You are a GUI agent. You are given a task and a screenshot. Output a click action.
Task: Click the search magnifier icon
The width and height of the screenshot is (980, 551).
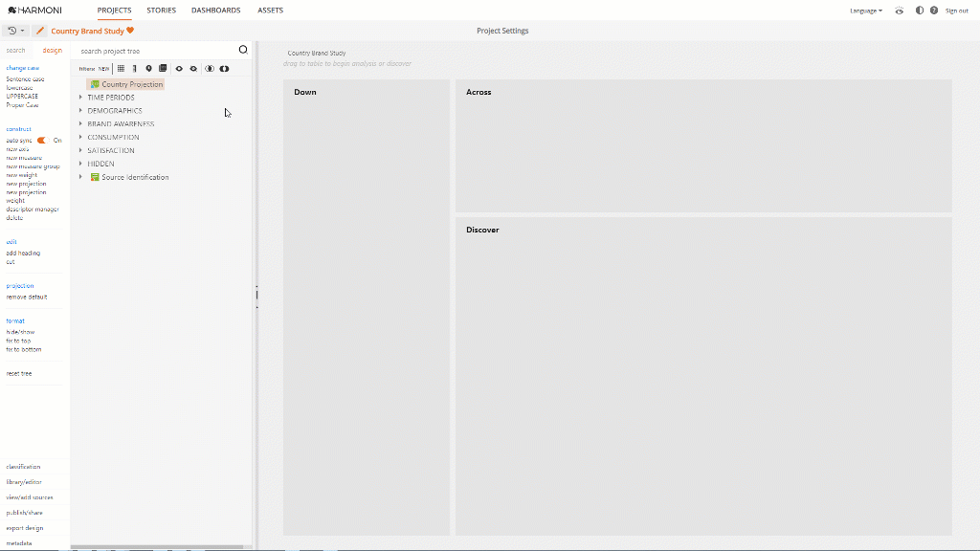pos(243,50)
